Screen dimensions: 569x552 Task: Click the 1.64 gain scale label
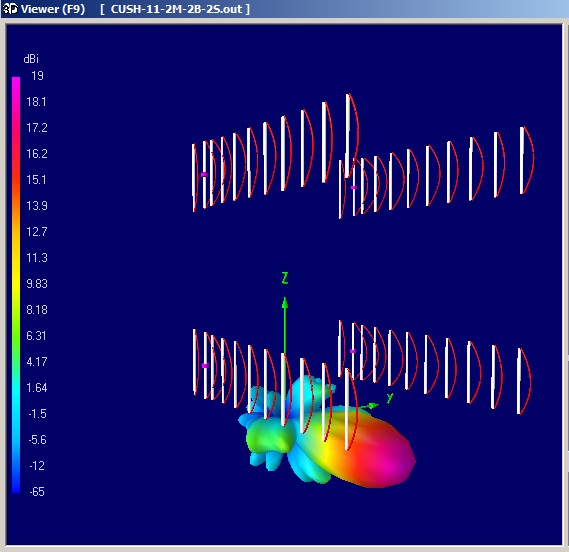(x=37, y=388)
